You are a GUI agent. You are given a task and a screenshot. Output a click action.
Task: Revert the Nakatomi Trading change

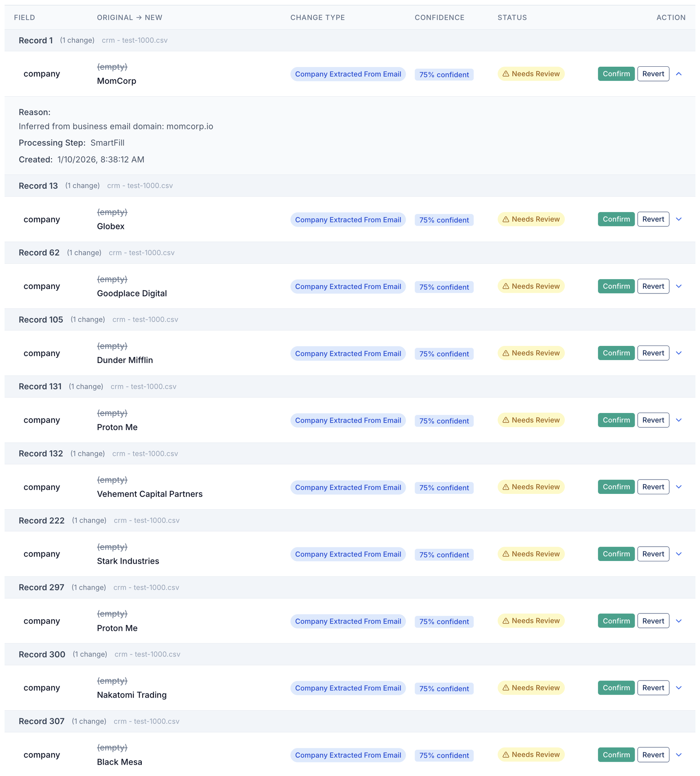653,688
